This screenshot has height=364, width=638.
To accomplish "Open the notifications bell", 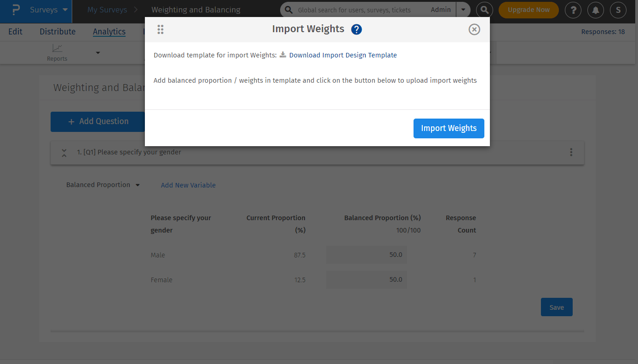I will tap(596, 10).
